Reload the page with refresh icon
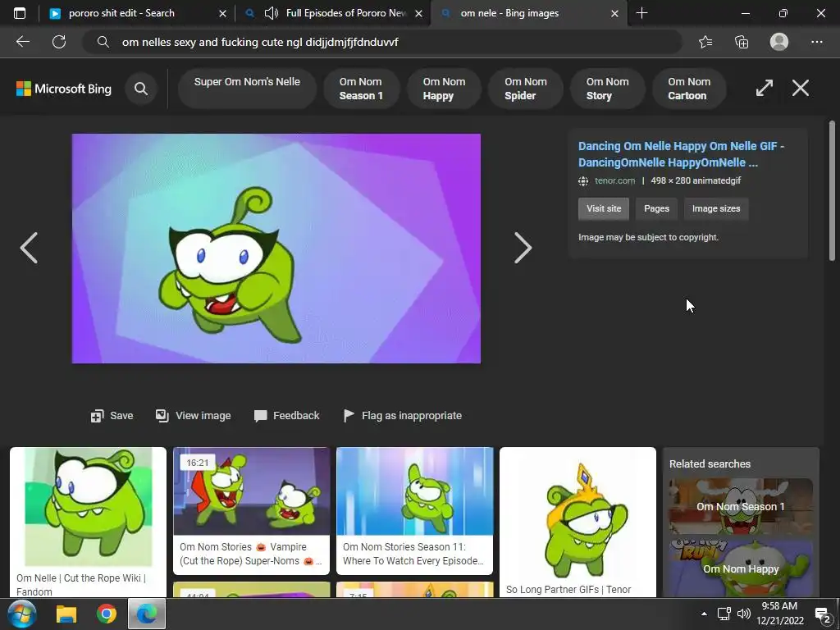Screen dimensions: 840x630 59,42
